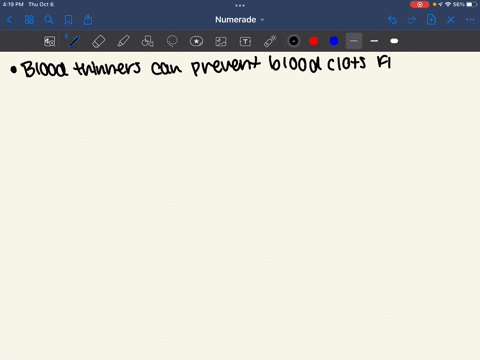The width and height of the screenshot is (480, 360).
Task: Bookmark the current page
Action: coord(68,20)
